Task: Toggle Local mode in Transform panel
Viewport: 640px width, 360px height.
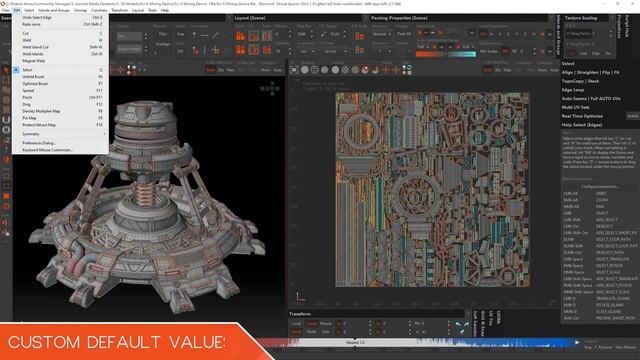Action: [296, 324]
